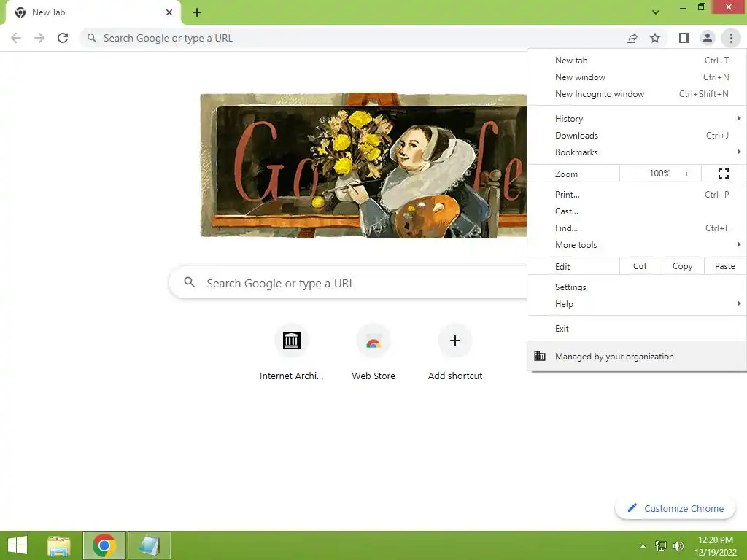Screen dimensions: 747x560
Task: Bookmark this tab with star icon
Action: pyautogui.click(x=655, y=38)
